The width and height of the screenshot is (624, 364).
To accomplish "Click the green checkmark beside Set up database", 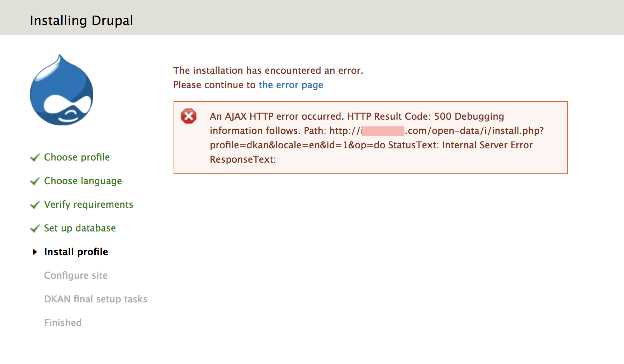I will 34,228.
